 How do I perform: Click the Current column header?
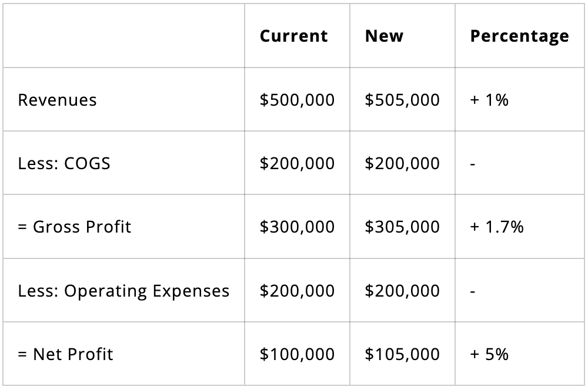[293, 36]
